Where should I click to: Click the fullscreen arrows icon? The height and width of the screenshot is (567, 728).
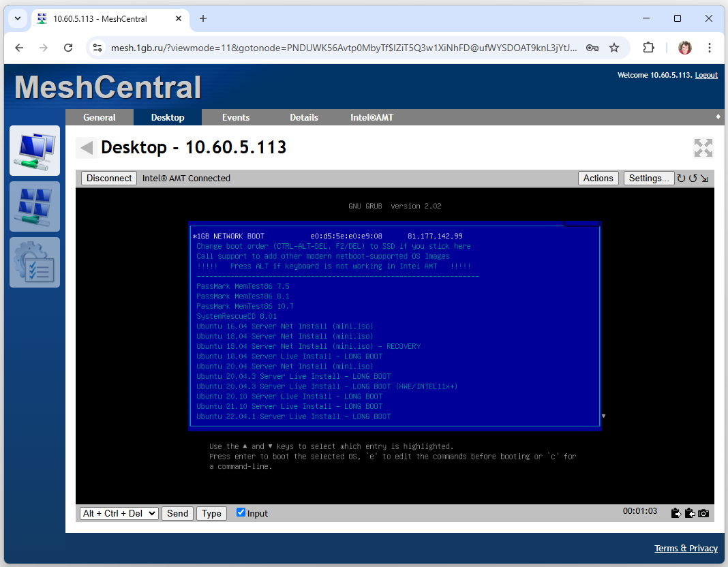(x=703, y=148)
